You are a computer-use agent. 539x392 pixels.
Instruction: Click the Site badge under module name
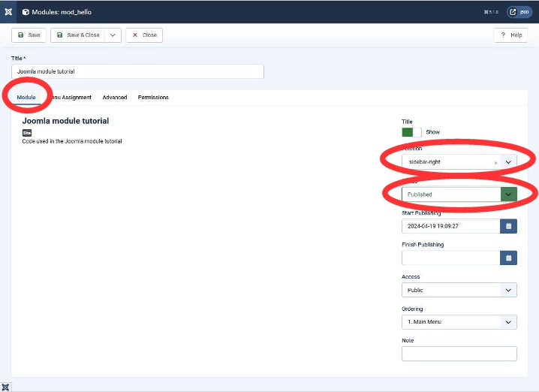tap(27, 132)
